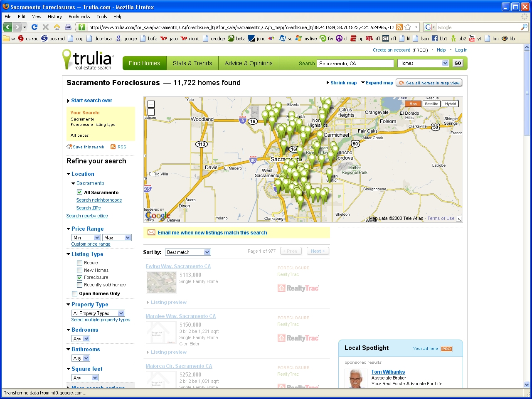Select the Advice & Opinions tab

click(249, 63)
